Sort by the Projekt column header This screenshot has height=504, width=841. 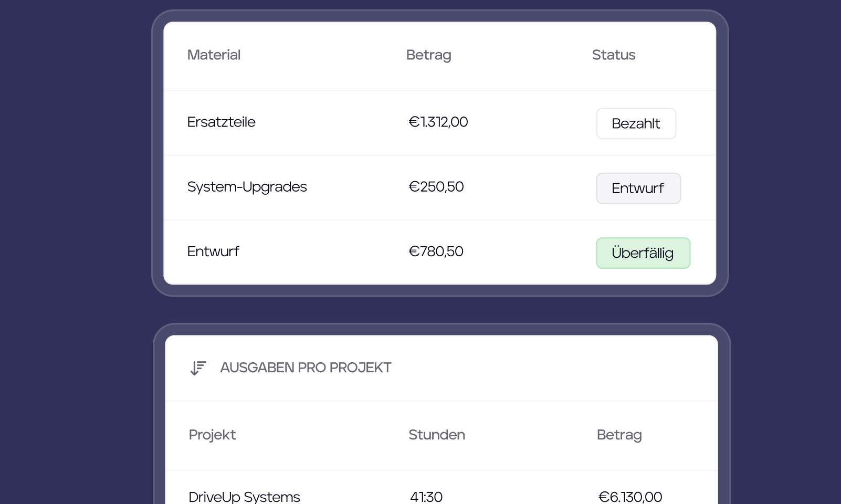pyautogui.click(x=212, y=435)
